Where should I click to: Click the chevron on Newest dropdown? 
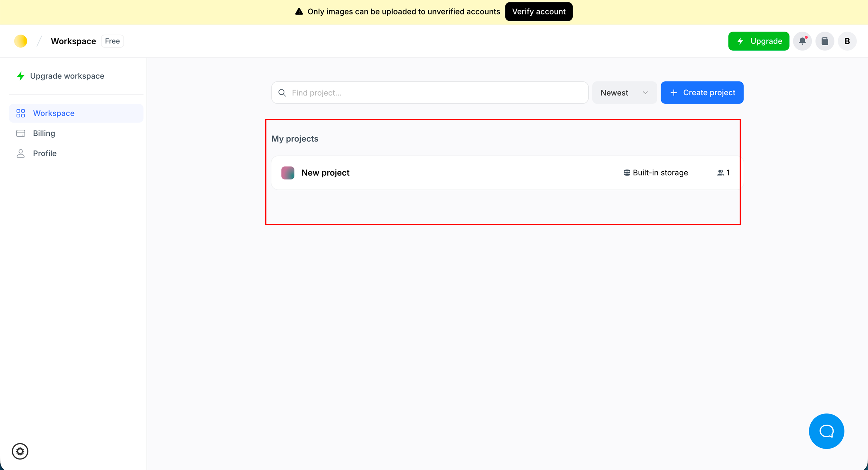point(645,93)
